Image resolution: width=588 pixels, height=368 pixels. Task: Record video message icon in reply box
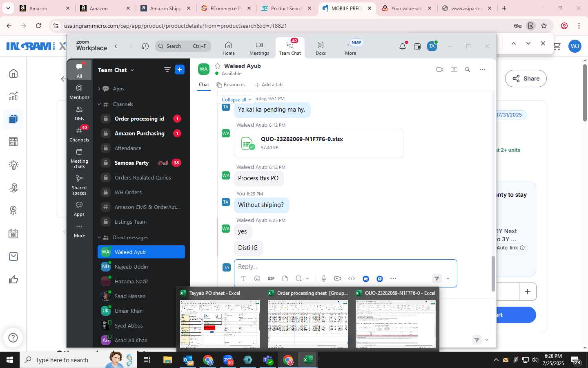tap(338, 278)
